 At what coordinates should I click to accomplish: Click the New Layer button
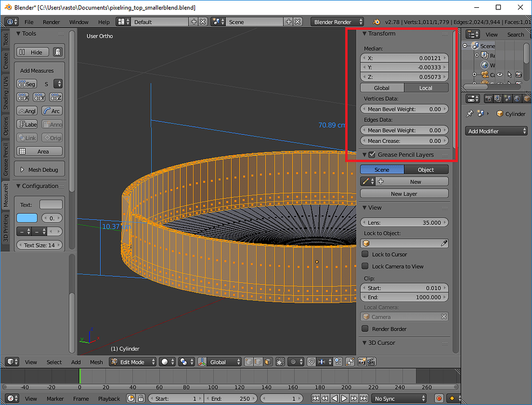pyautogui.click(x=404, y=194)
